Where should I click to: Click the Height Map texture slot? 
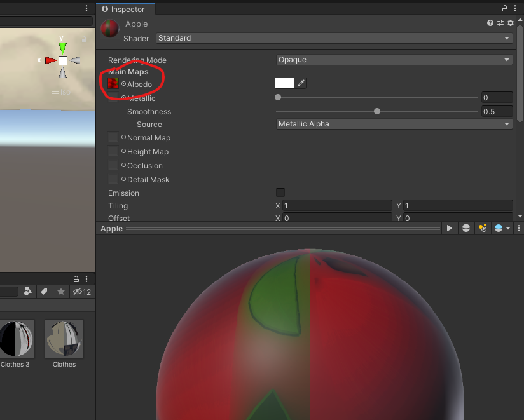[113, 151]
